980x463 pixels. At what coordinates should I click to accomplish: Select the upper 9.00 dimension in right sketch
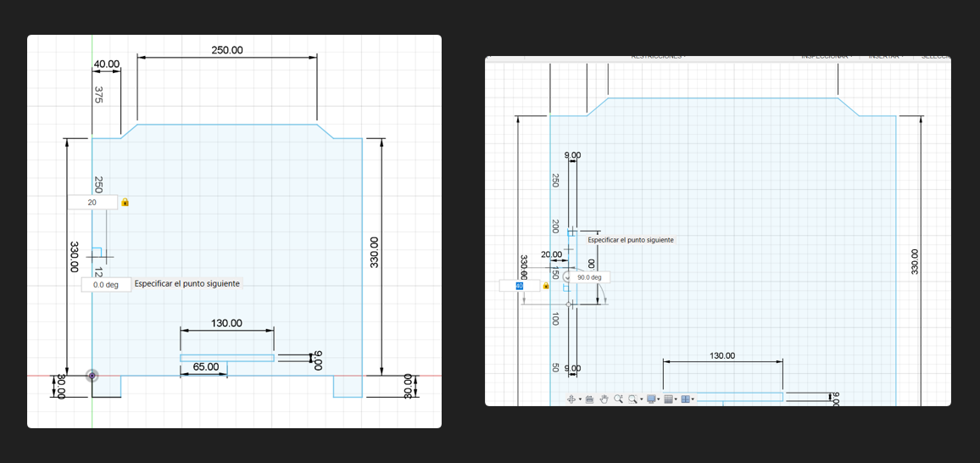[x=572, y=155]
